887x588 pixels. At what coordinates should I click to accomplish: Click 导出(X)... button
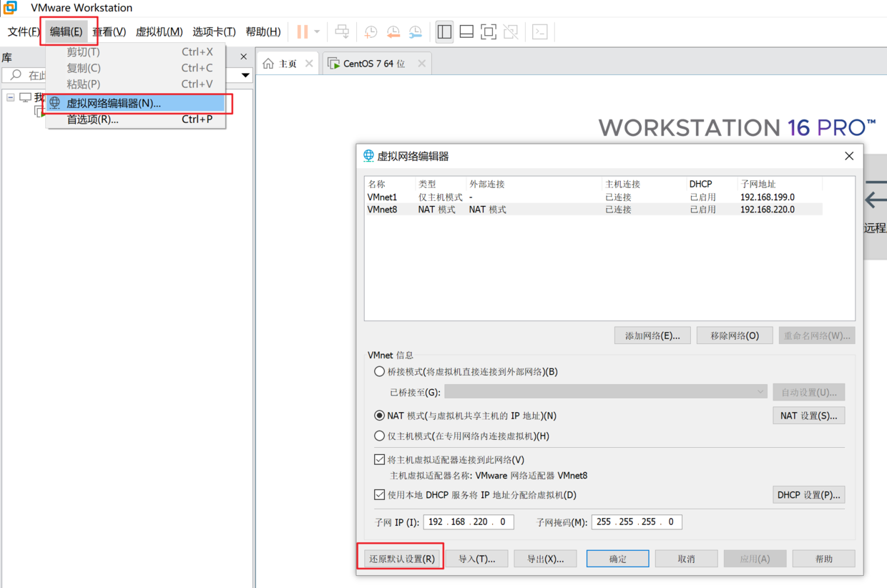pos(546,559)
